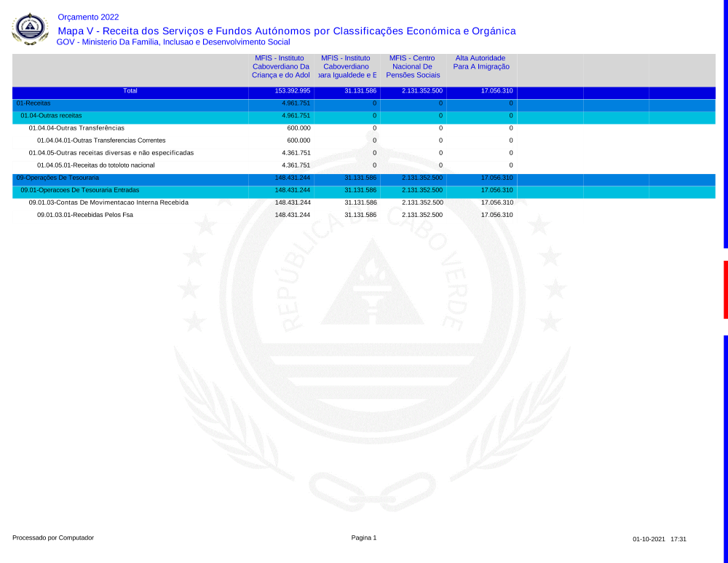Select the "Alta Autoridade Para A Imigração" column header
Screen dimensions: 728x563
[480, 63]
